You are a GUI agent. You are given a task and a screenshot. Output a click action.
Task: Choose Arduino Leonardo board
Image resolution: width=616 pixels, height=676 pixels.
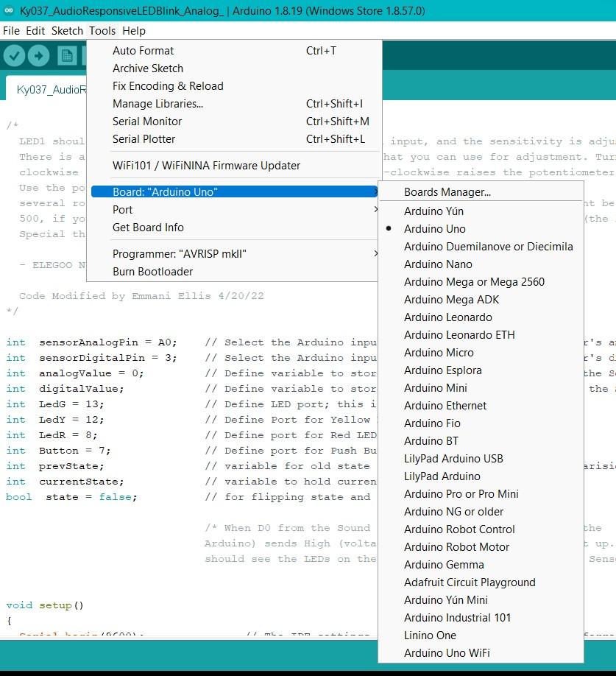pyautogui.click(x=481, y=317)
